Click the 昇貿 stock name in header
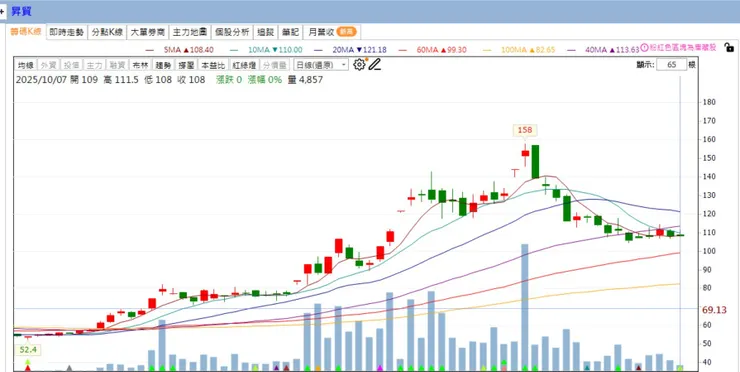The width and height of the screenshot is (740, 372). 21,11
